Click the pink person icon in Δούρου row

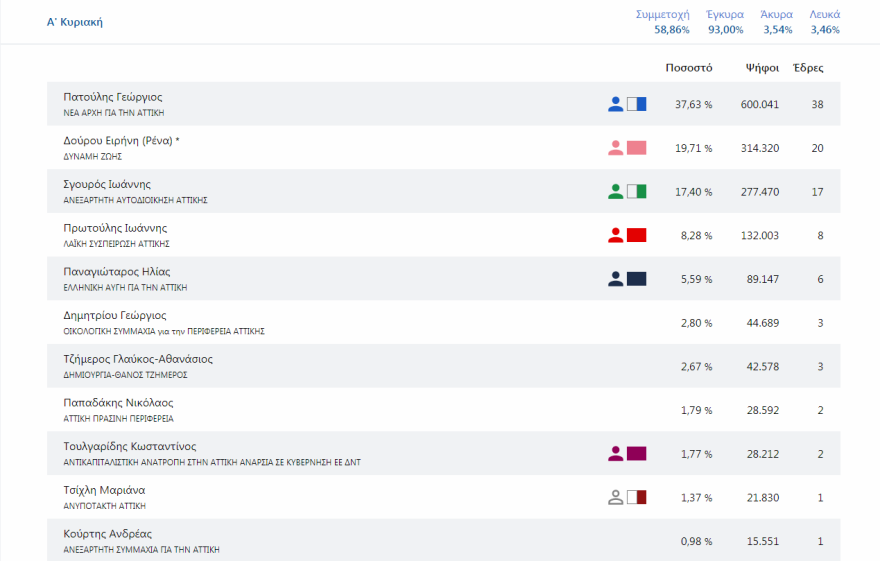616,148
